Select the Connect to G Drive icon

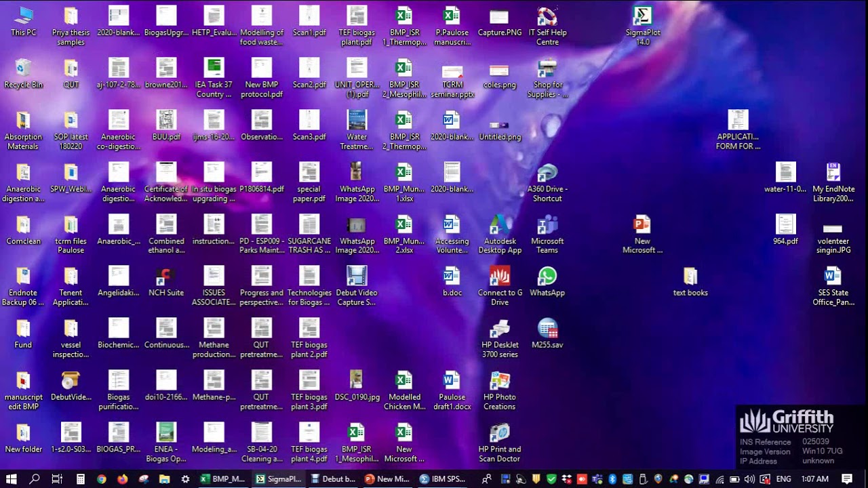point(500,287)
